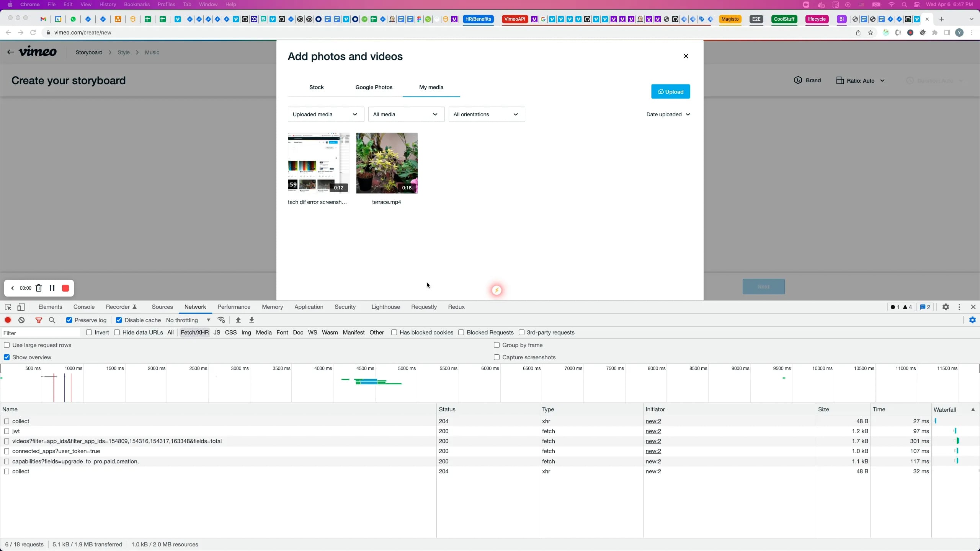The height and width of the screenshot is (551, 980).
Task: Close the Add photos and videos dialog
Action: [686, 56]
